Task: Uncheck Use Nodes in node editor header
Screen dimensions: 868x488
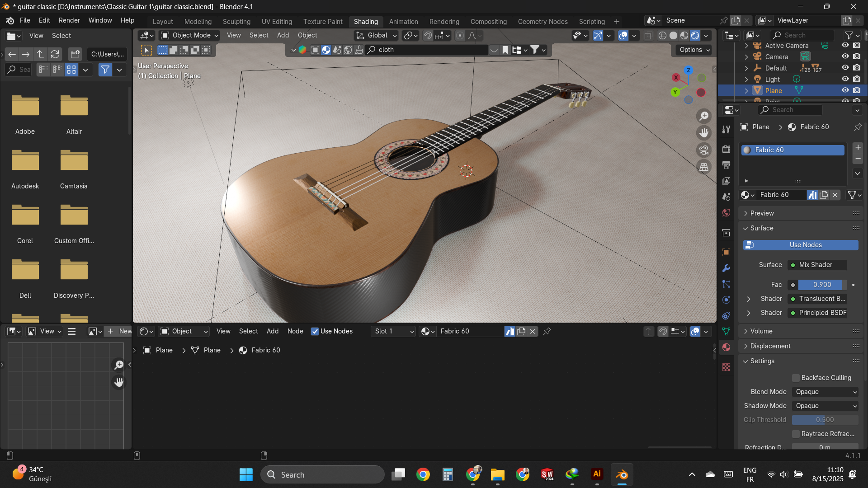Action: click(315, 331)
